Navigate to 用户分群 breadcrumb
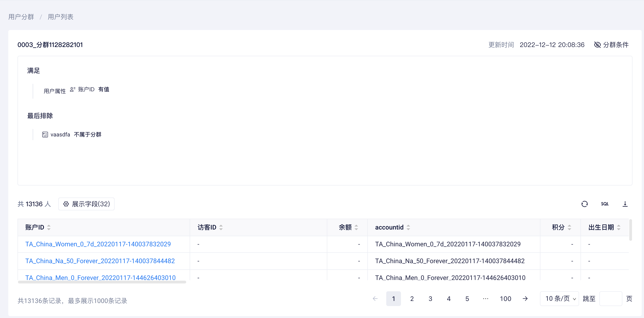The height and width of the screenshot is (318, 644). [21, 17]
